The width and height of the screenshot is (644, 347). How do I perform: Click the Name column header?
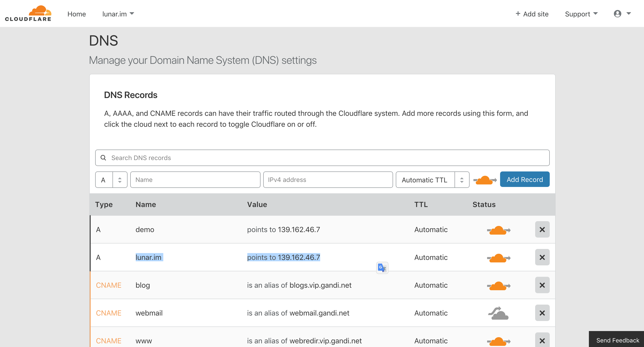coord(146,205)
